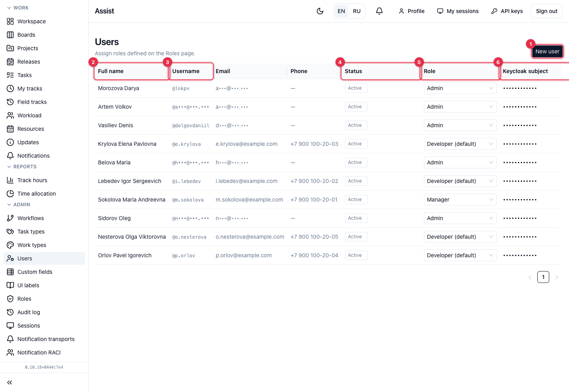Image resolution: width=569 pixels, height=392 pixels.
Task: Click the Boards icon in sidebar
Action: coord(10,35)
